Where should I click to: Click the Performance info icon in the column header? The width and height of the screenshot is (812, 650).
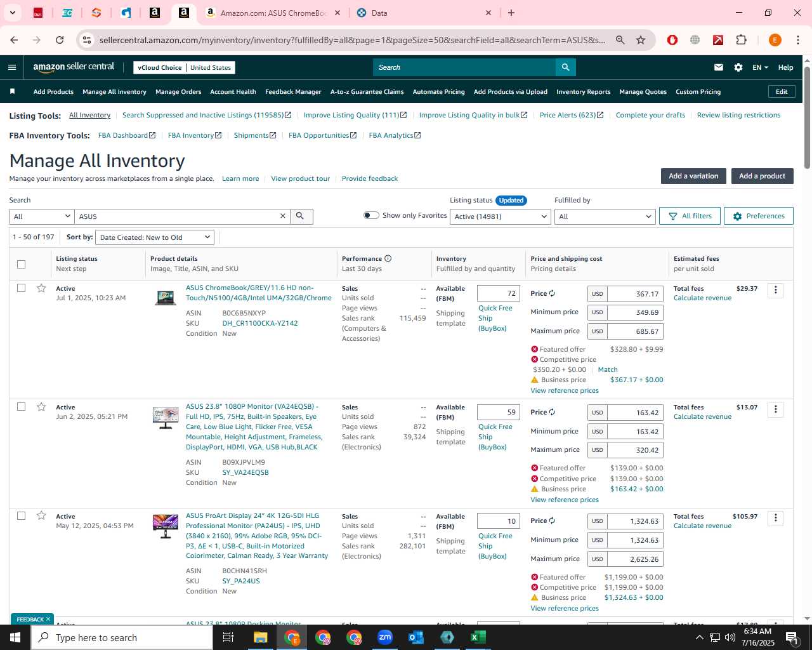388,258
